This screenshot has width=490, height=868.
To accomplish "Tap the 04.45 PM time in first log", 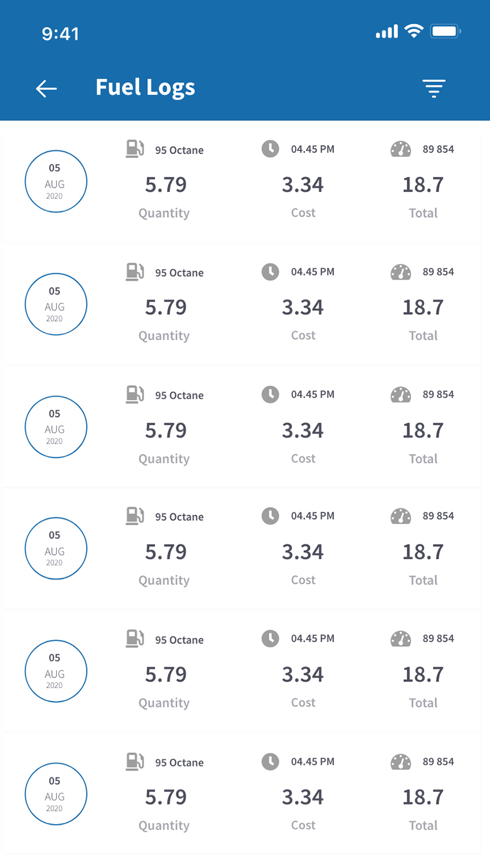I will (x=313, y=150).
